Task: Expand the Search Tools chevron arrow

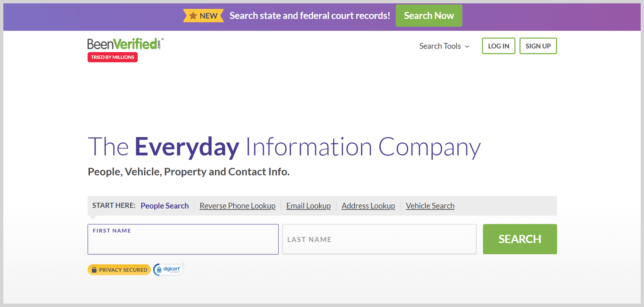Action: tap(467, 47)
